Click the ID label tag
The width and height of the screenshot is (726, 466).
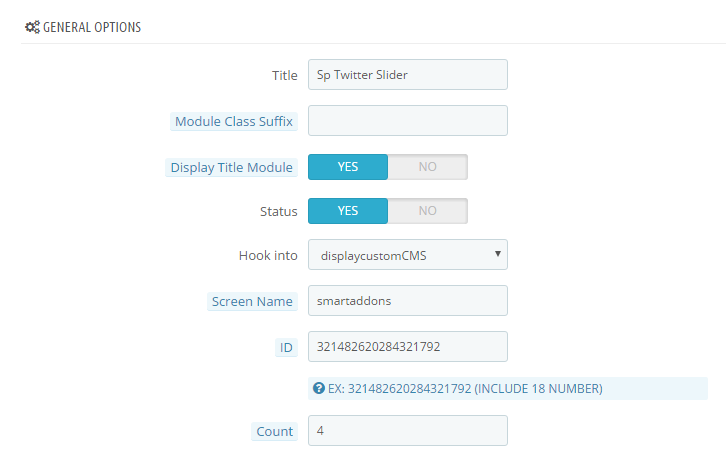pos(286,347)
